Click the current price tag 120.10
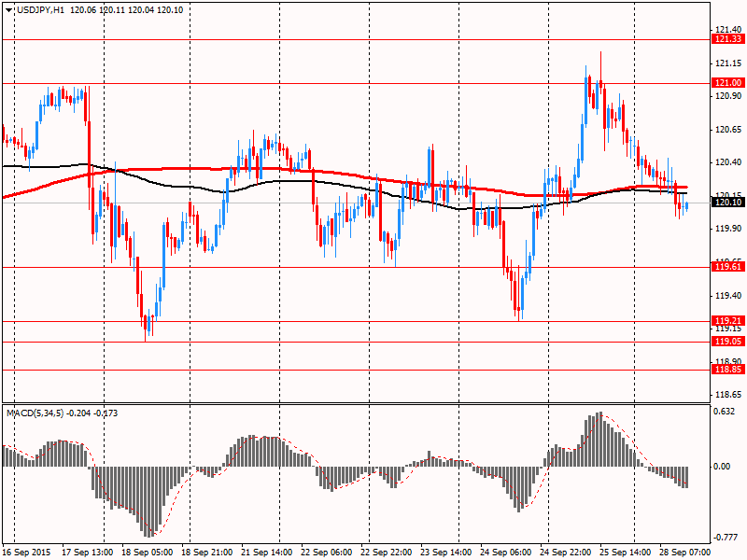747x560 pixels. point(727,203)
